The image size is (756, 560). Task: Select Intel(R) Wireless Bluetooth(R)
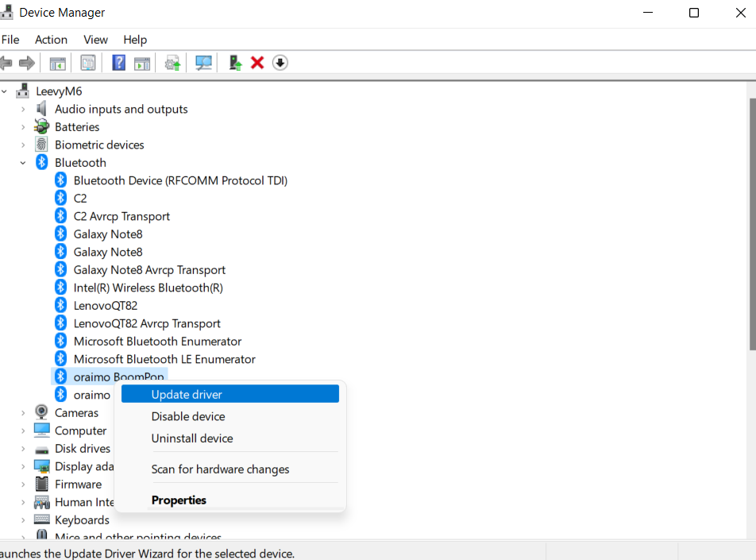(148, 288)
